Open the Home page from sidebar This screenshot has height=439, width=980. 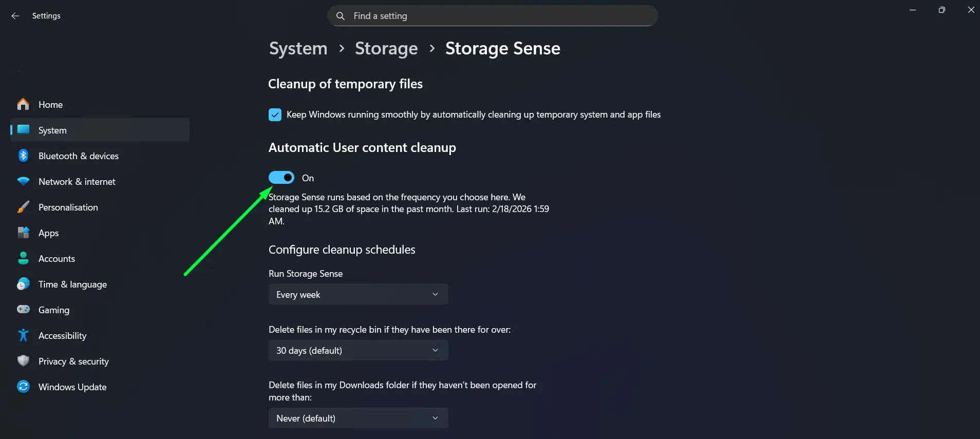pyautogui.click(x=50, y=104)
